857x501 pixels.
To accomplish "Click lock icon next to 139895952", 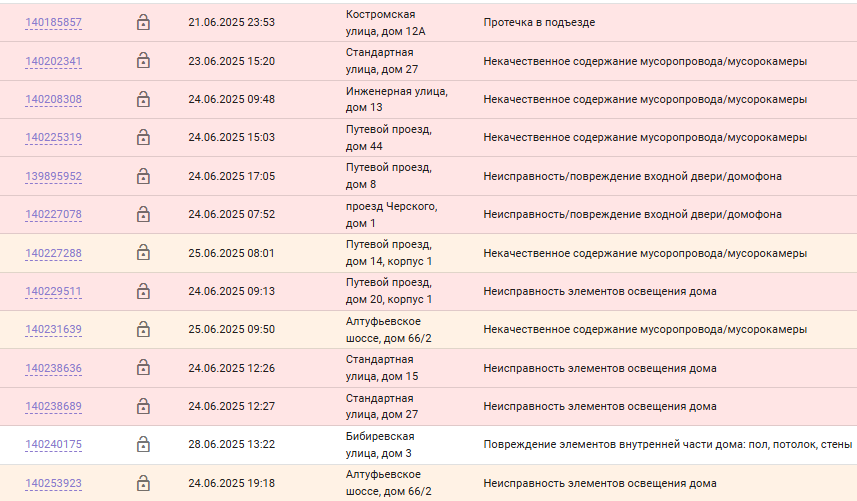I will (143, 176).
